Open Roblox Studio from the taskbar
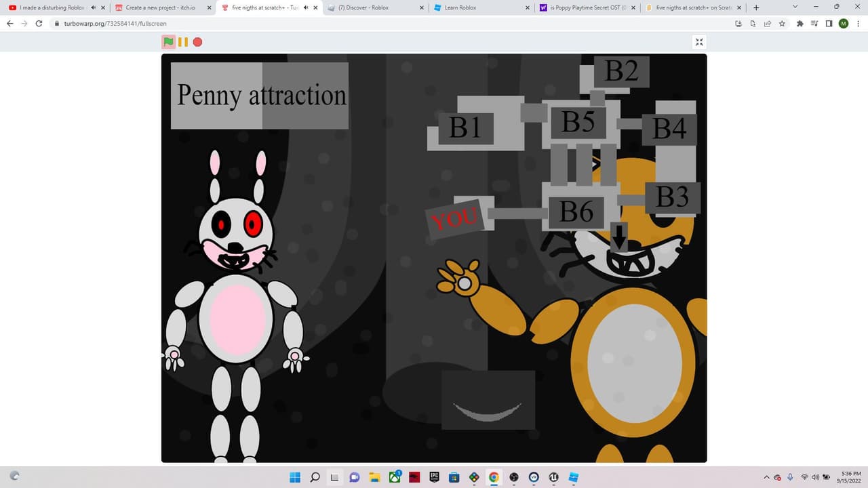This screenshot has width=868, height=488. (574, 477)
